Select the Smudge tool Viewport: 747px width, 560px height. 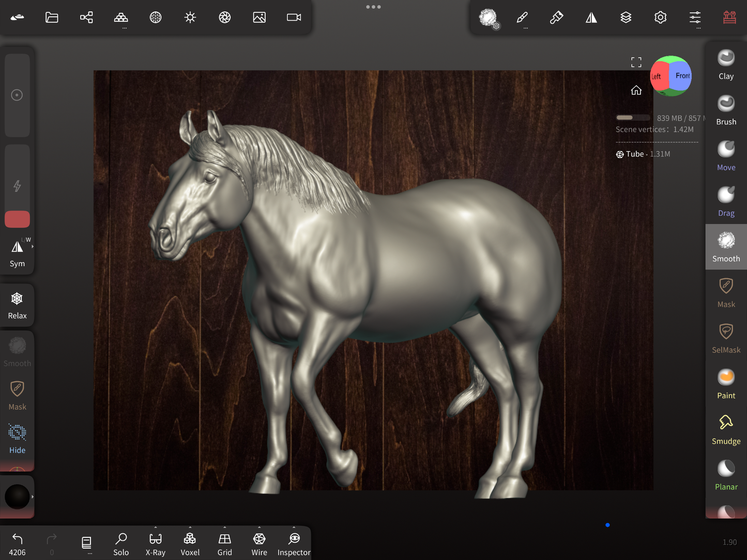(726, 429)
